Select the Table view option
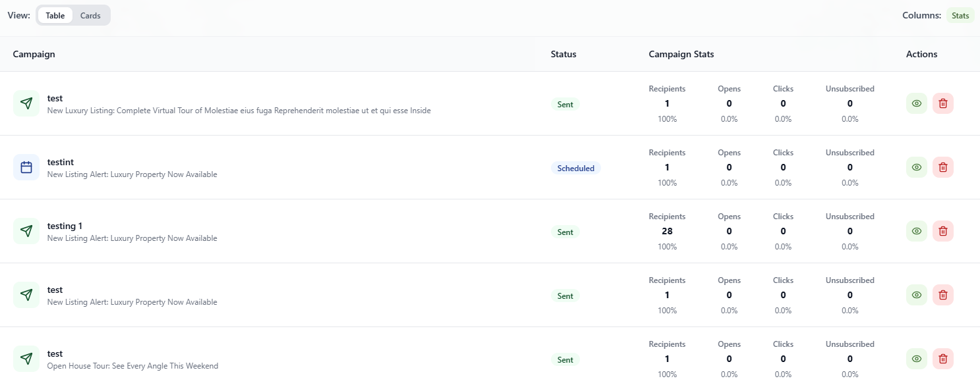The width and height of the screenshot is (980, 389). 55,15
